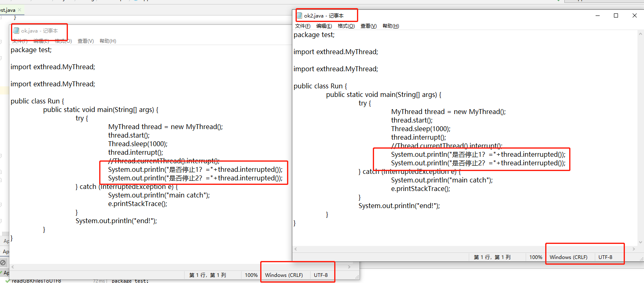Click 第 1 行, 第 1 列 in the ok.java status bar
The image size is (644, 283).
(207, 275)
